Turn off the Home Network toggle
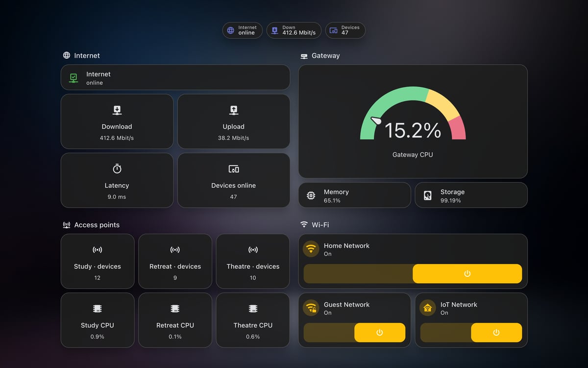588x368 pixels. point(413,274)
